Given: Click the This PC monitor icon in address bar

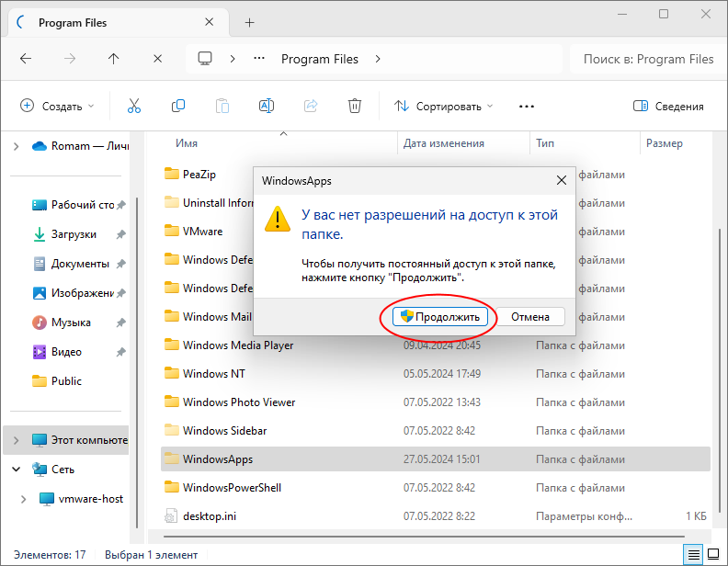Looking at the screenshot, I should [205, 59].
